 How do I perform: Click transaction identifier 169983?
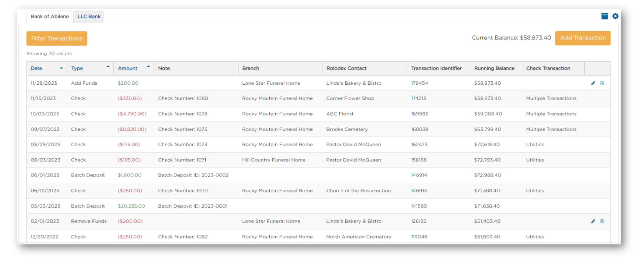click(x=420, y=114)
